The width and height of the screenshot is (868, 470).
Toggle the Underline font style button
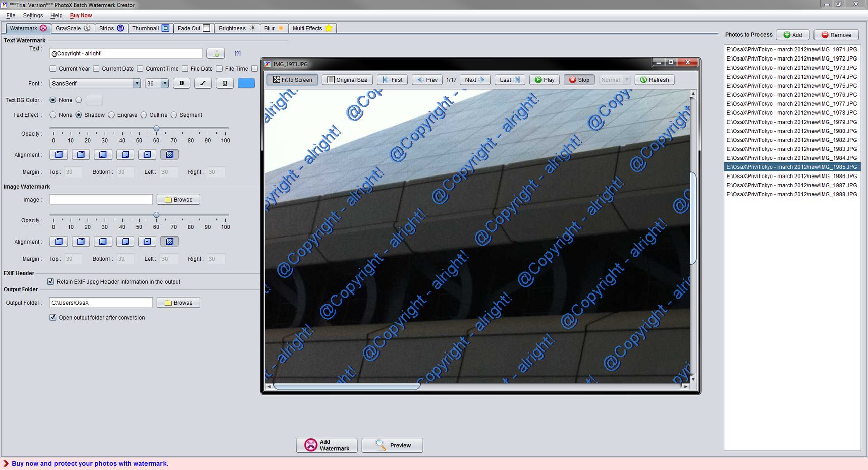click(225, 83)
